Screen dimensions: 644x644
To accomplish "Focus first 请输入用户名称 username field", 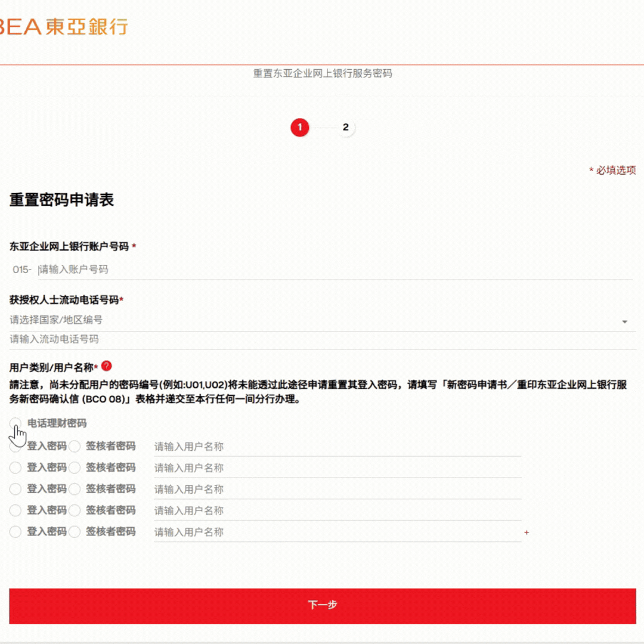I will 338,447.
